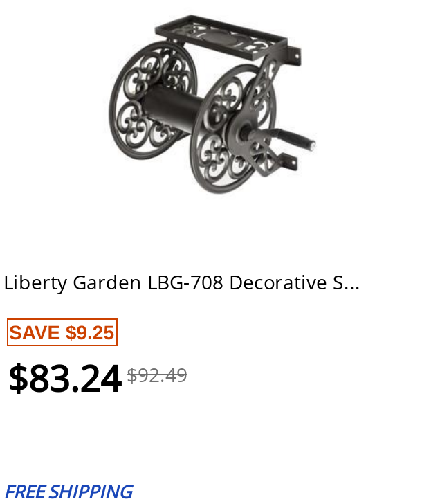Click the lower wall mounting bracket
Screen dimensions: 422x504
click(x=288, y=161)
